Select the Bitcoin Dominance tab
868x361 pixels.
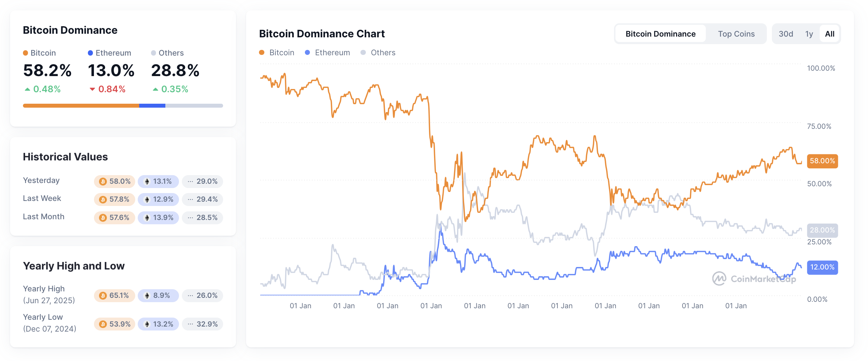pos(660,34)
